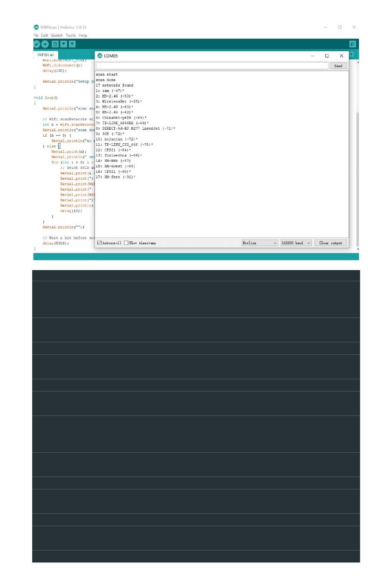Select the "15: XM-Guest" network line

click(116, 166)
